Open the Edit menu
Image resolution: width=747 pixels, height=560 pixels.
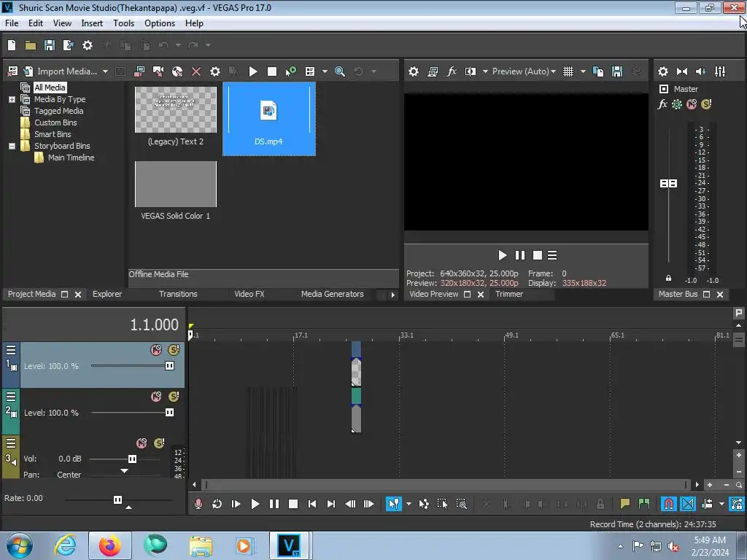pos(35,23)
